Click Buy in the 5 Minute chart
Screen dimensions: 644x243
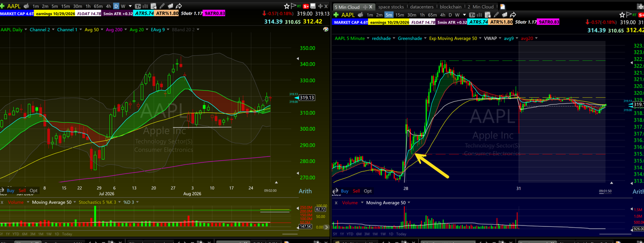345,191
